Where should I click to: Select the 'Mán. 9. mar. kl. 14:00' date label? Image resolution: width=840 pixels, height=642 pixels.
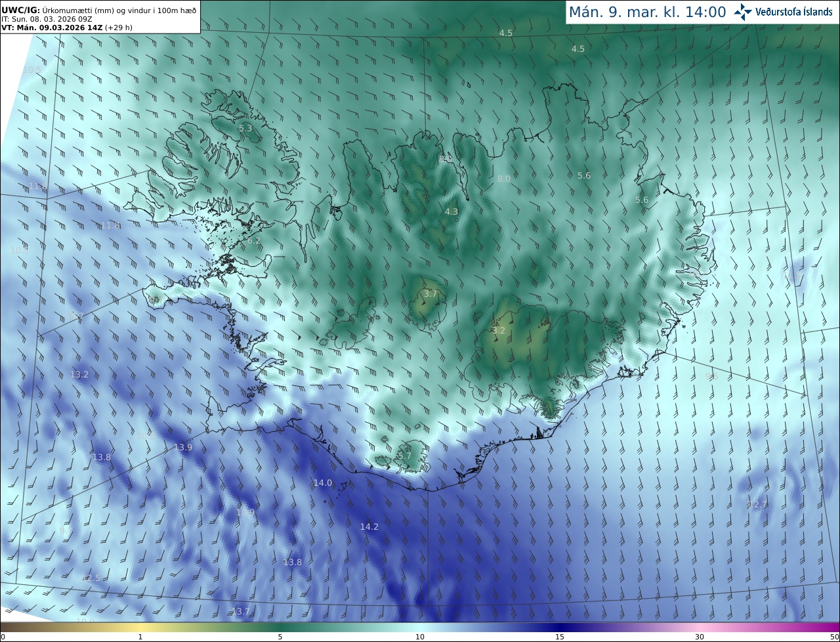coord(647,12)
